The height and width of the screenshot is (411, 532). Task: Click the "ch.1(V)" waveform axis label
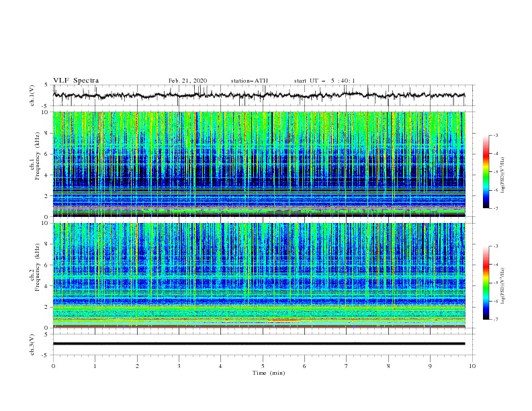(32, 95)
